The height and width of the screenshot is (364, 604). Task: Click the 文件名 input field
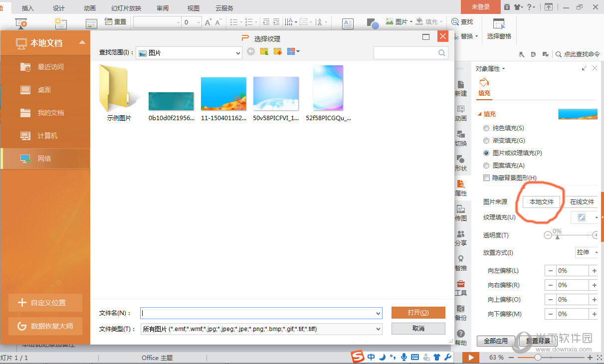(261, 313)
